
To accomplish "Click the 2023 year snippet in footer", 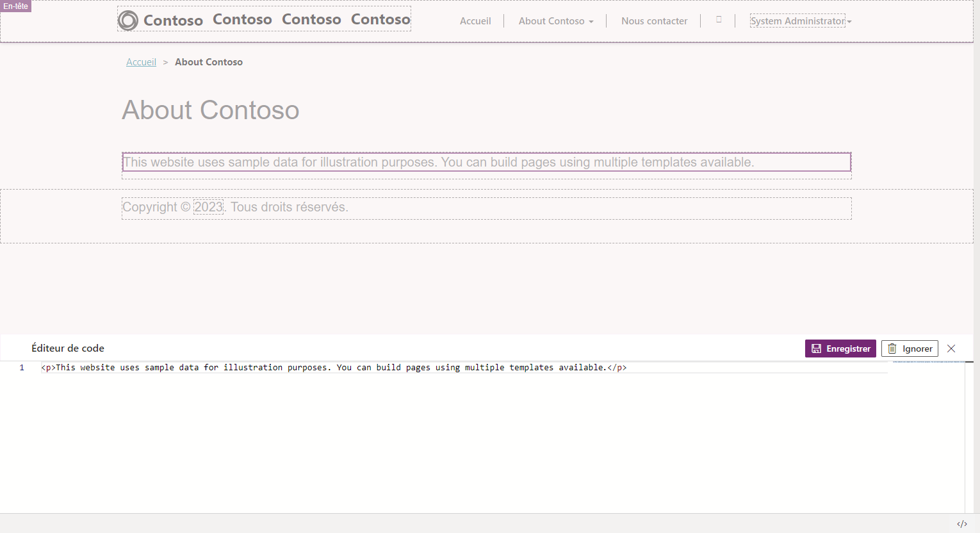I will (x=209, y=208).
